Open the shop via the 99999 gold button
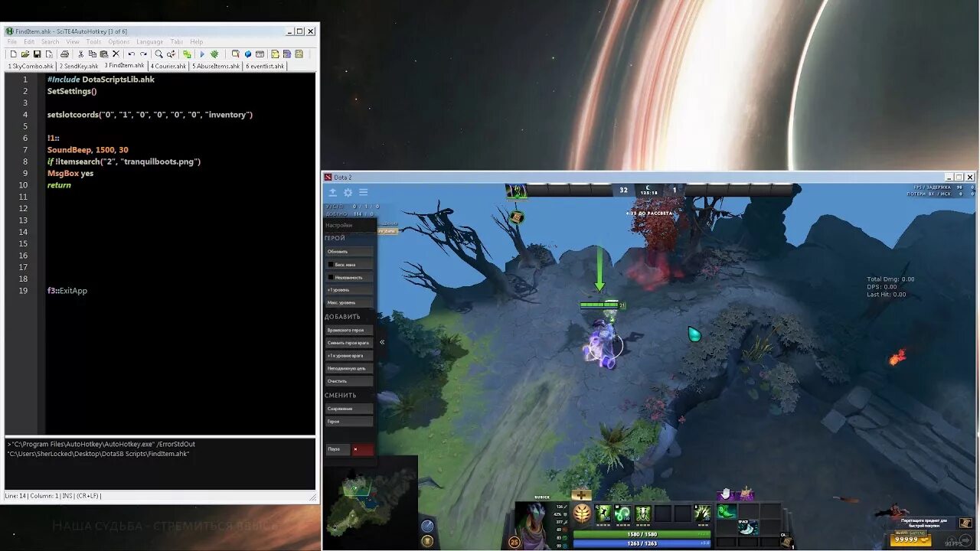This screenshot has height=551, width=980. point(910,540)
